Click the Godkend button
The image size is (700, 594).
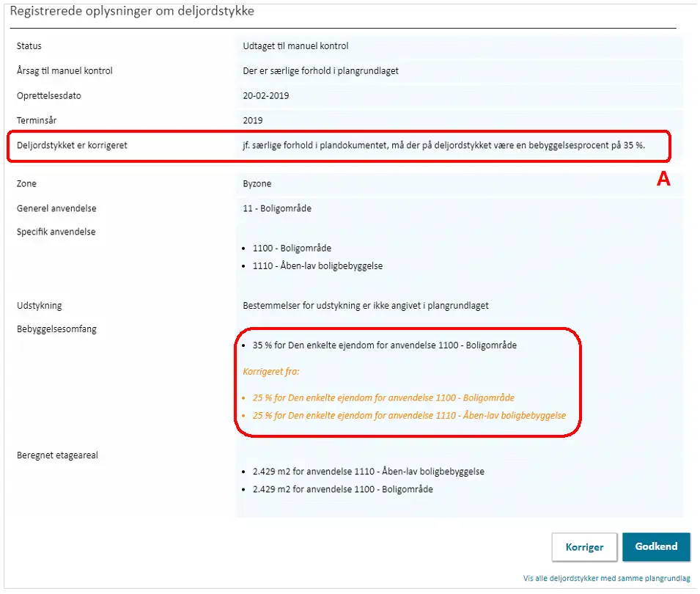656,546
